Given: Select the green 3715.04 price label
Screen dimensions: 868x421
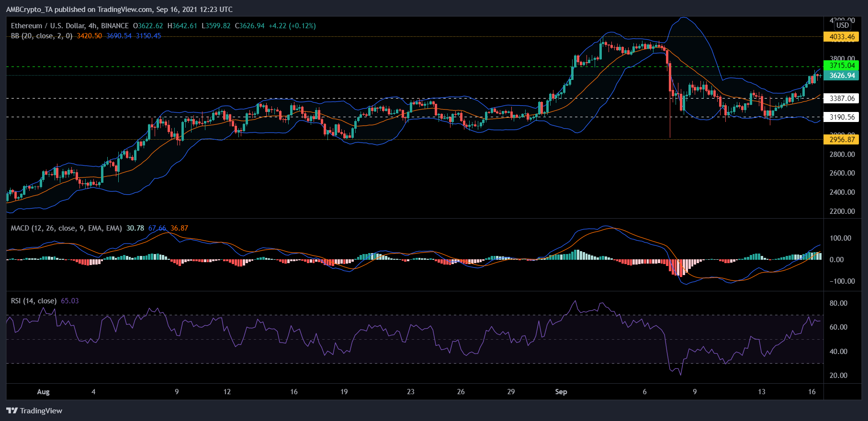Looking at the screenshot, I should point(841,66).
